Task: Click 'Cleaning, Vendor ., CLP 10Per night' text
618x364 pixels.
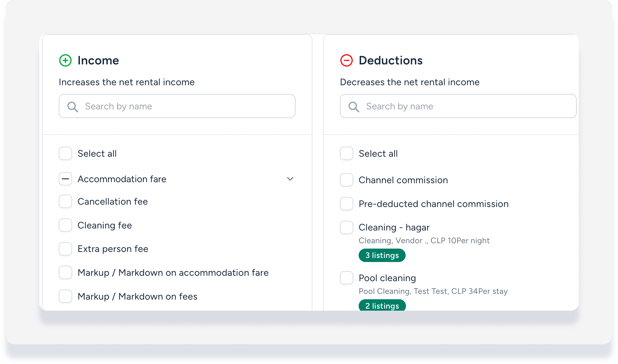Action: 424,241
